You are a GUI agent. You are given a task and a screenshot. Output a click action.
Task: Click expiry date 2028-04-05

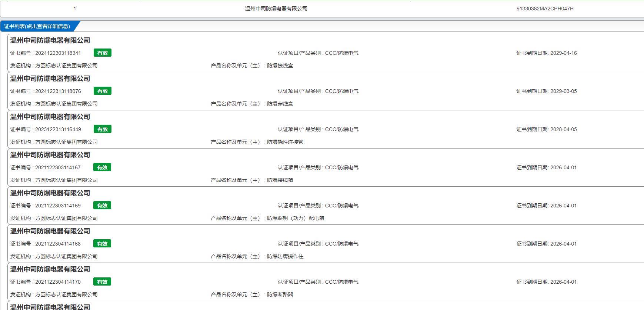(x=563, y=129)
